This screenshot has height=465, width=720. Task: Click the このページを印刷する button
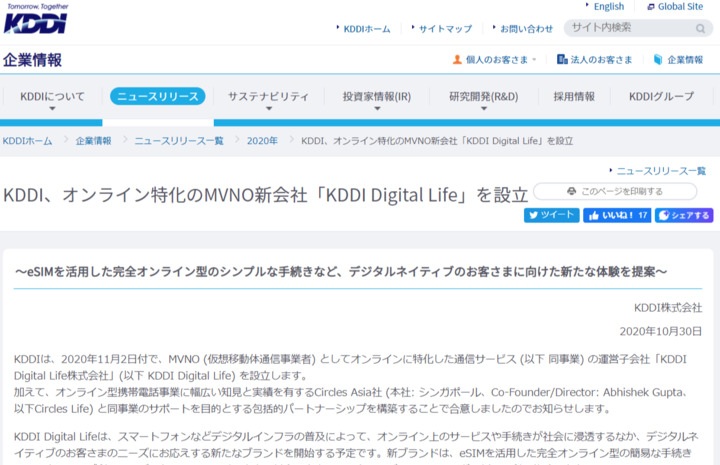click(615, 191)
